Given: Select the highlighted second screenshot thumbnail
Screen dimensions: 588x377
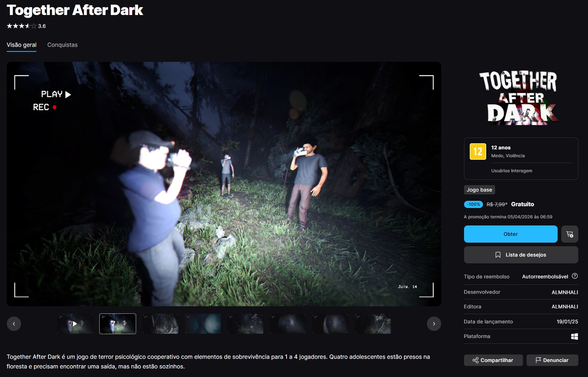Looking at the screenshot, I should 118,324.
